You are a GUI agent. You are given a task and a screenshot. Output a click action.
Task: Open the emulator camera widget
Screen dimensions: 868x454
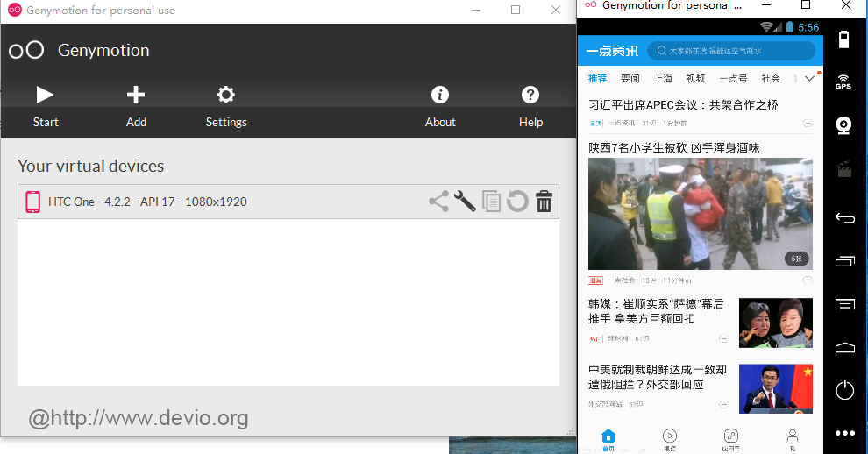coord(843,125)
